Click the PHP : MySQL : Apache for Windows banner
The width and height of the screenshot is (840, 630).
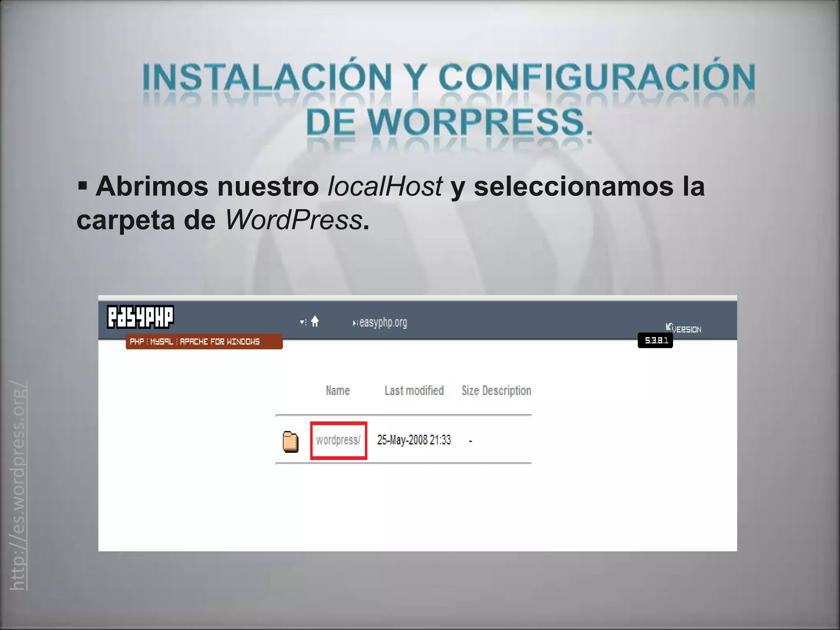click(x=204, y=342)
